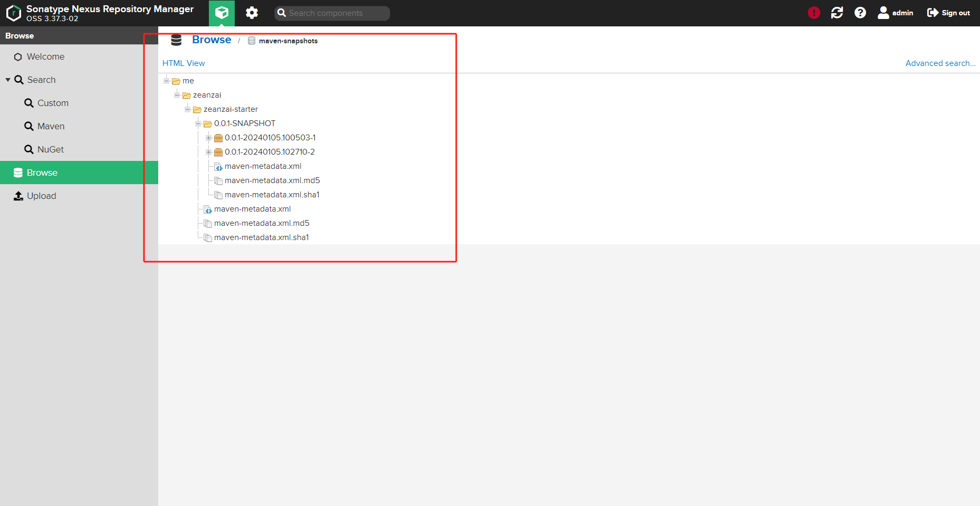Select Upload in the sidebar

[41, 196]
